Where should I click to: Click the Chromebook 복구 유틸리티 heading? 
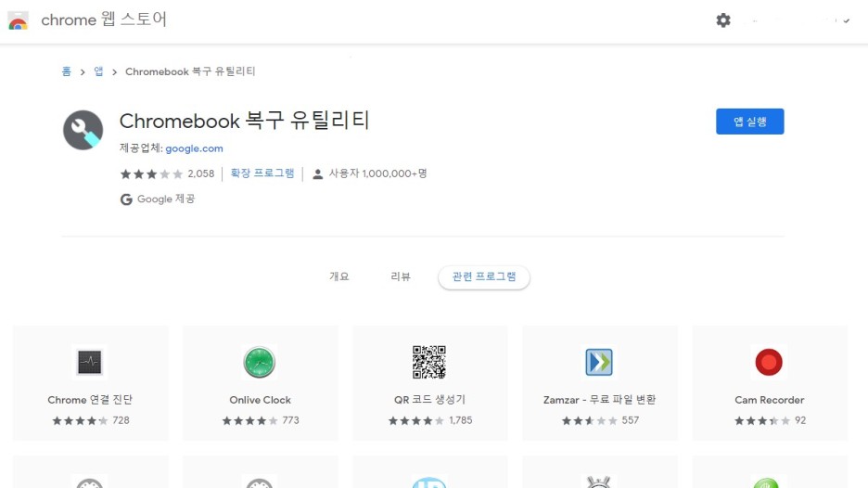click(244, 121)
